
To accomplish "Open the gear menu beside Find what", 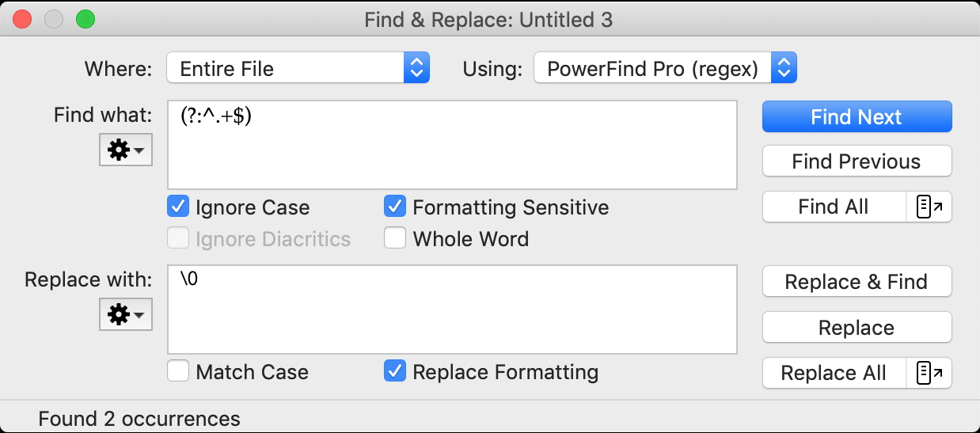I will click(125, 150).
